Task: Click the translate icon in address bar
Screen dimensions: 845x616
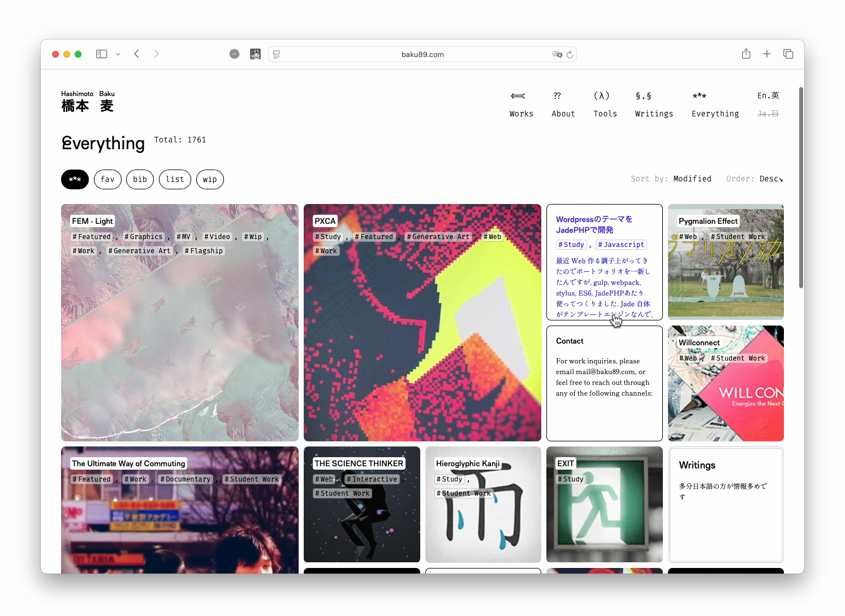Action: click(557, 54)
